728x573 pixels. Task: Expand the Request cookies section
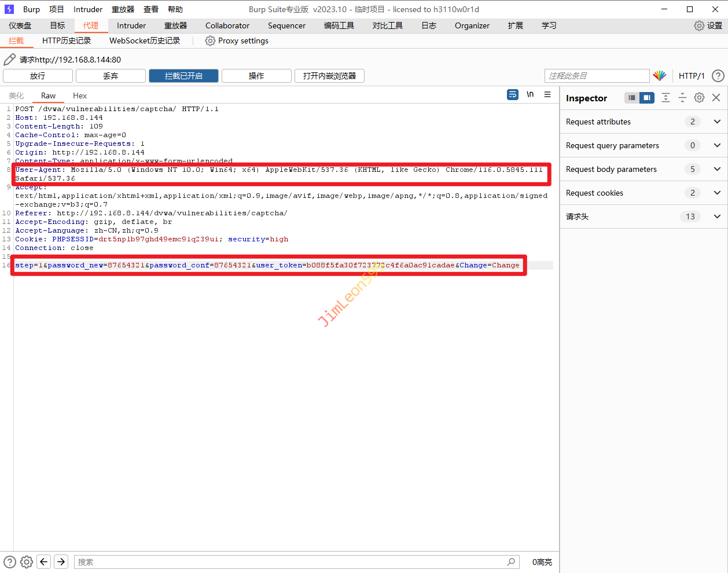tap(717, 193)
